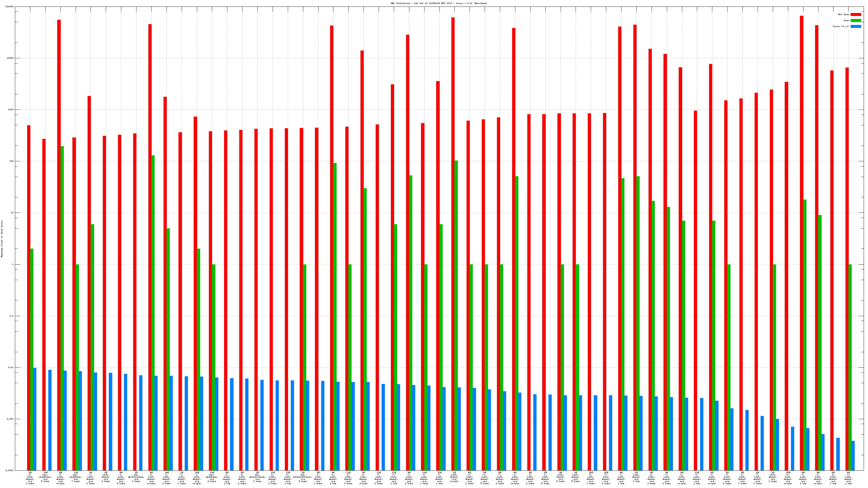868x488 pixels.
Task: Click the RBL Statistics chart title
Action: click(439, 3)
